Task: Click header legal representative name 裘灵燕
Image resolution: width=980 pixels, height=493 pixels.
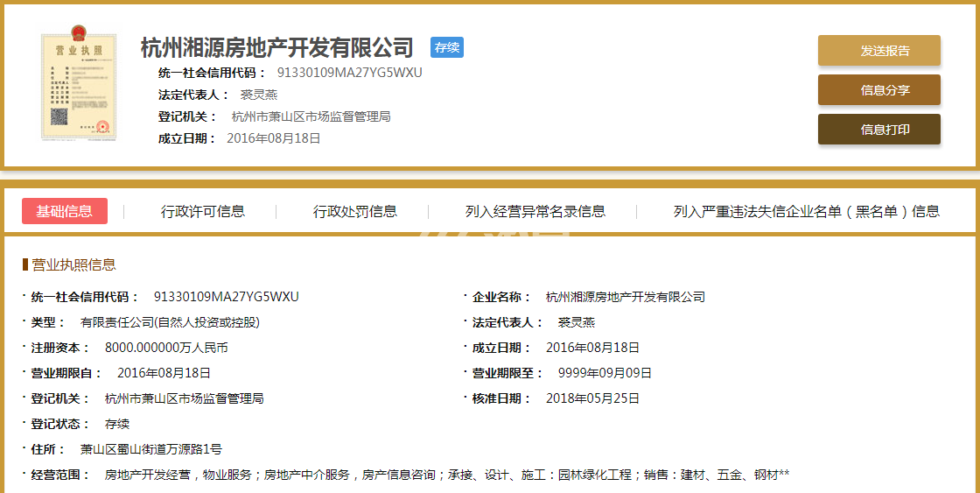Action: 259,95
